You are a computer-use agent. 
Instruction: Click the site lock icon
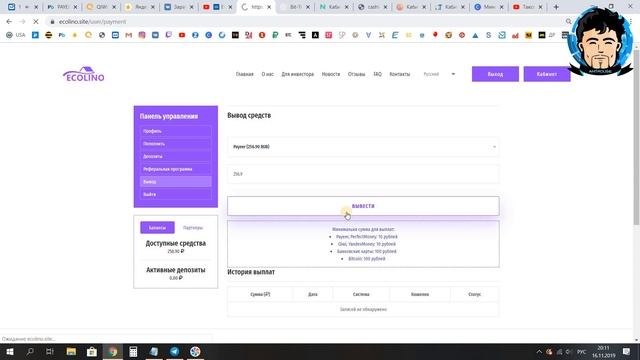coord(52,22)
